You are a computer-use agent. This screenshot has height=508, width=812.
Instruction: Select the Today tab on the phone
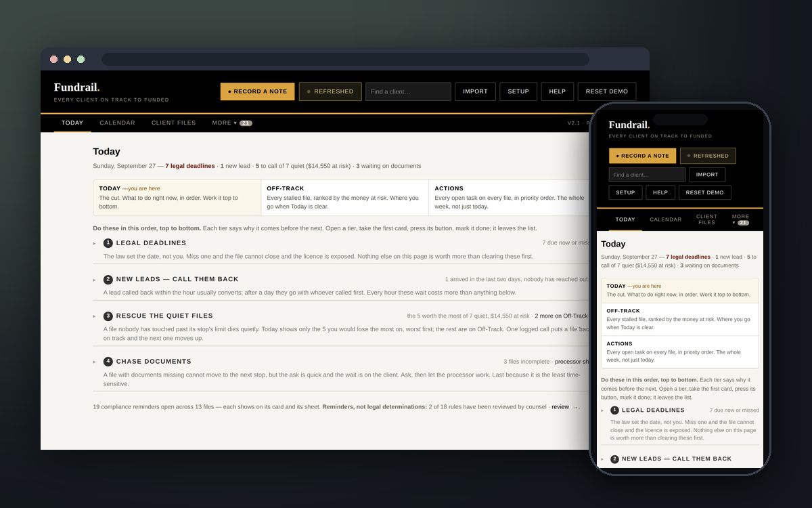625,219
